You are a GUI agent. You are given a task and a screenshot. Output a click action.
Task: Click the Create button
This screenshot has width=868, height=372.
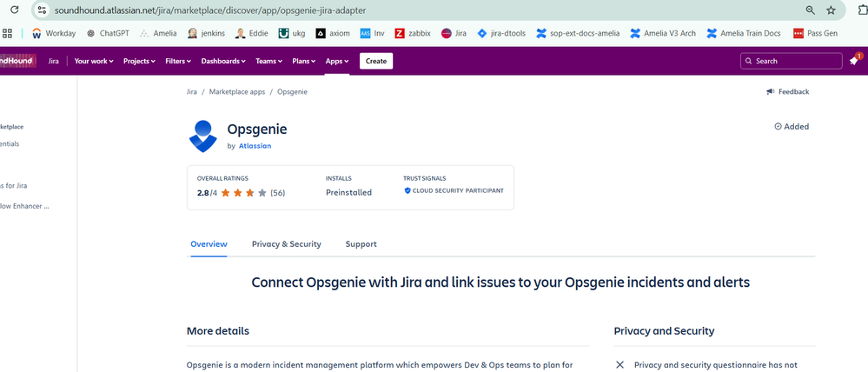[x=376, y=61]
